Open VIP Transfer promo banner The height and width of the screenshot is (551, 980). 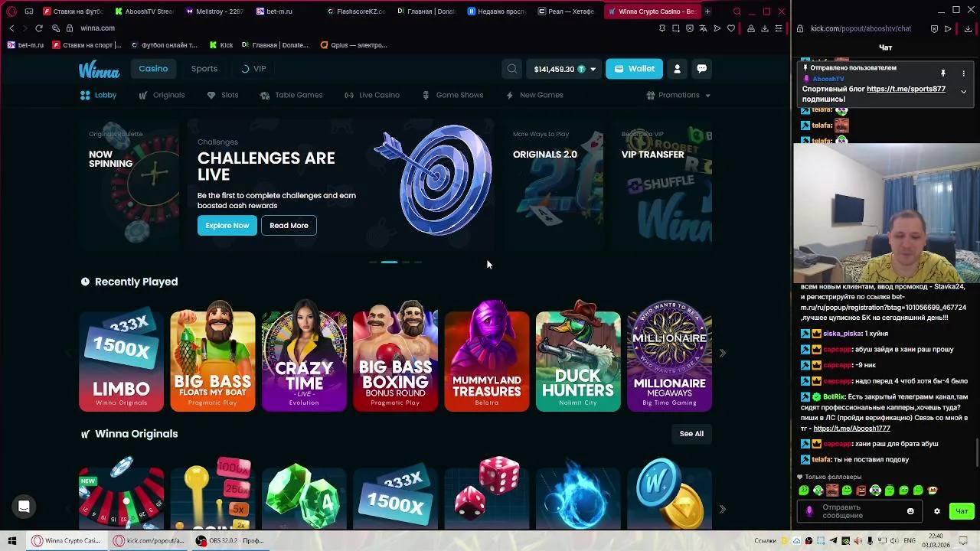coord(663,184)
